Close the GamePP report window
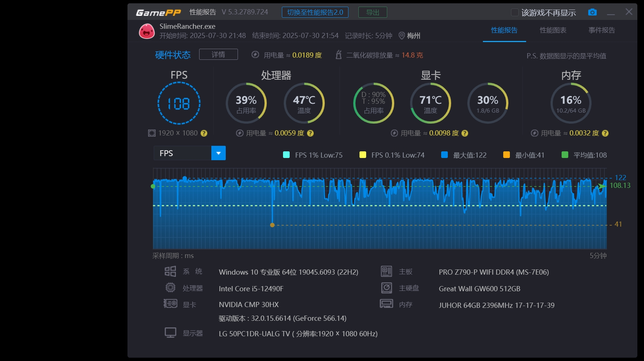Viewport: 644px width, 361px height. (629, 12)
